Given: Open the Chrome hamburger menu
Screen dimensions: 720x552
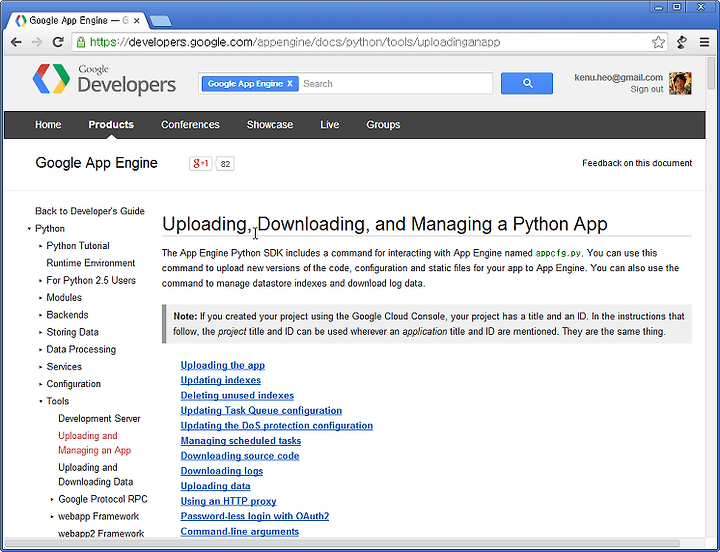Looking at the screenshot, I should point(704,42).
